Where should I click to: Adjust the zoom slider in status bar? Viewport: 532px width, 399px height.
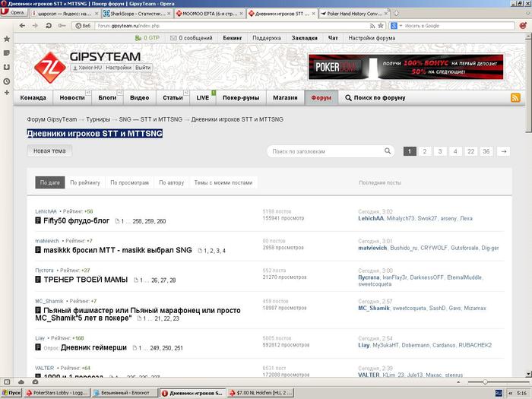tap(485, 382)
